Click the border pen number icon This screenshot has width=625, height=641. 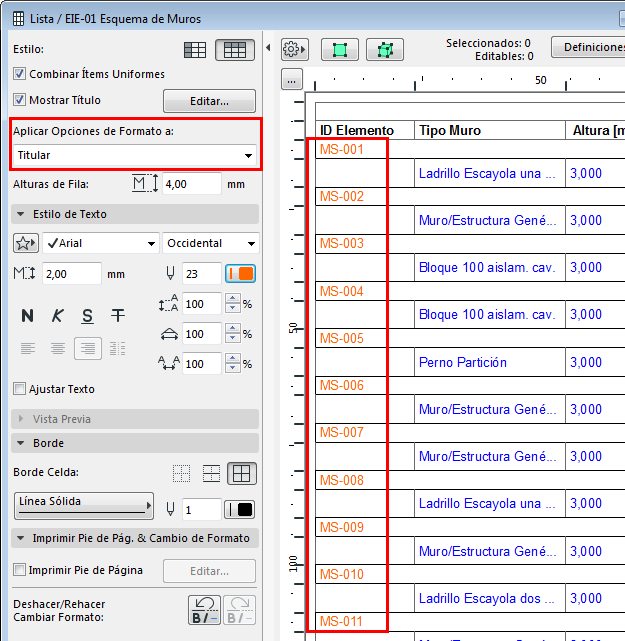pyautogui.click(x=170, y=509)
